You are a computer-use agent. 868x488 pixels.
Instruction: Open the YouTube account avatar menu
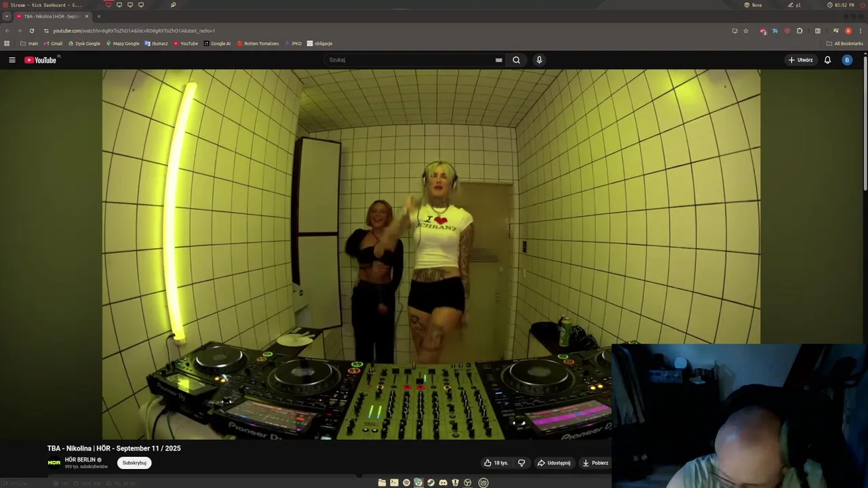[x=846, y=60]
